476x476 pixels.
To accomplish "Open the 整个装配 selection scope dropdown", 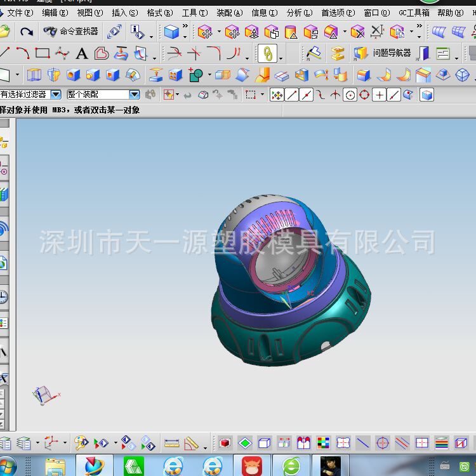I will coord(135,95).
